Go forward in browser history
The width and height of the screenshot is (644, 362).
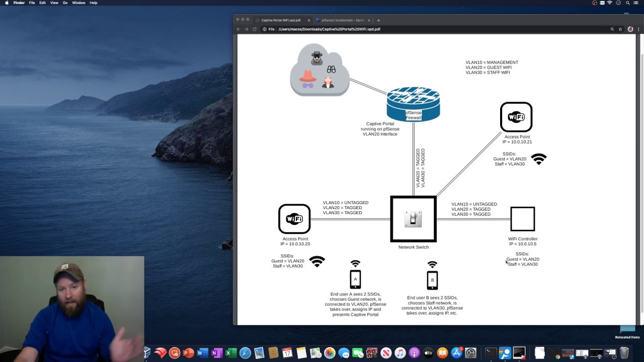point(247,29)
